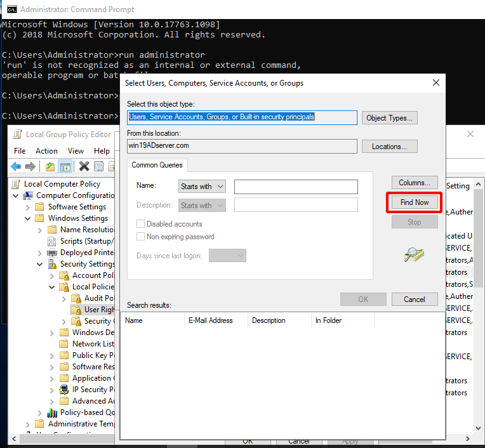Select the Common Queries tab
485x448 pixels.
click(157, 165)
